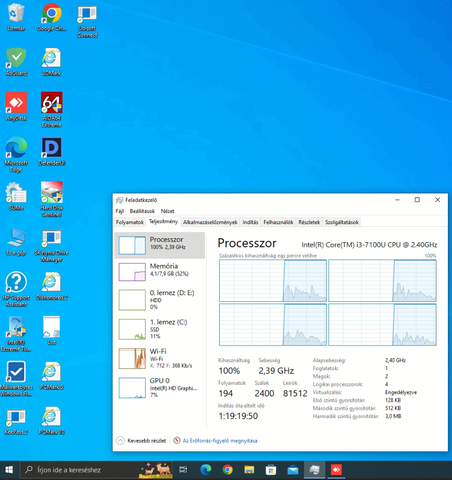The image size is (452, 480).
Task: Select the AnyDesk desktop shortcut
Action: point(16,107)
